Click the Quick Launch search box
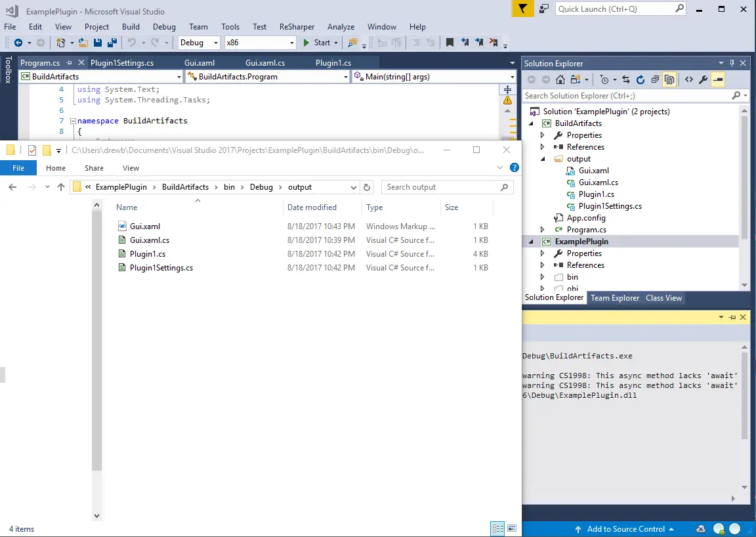The height and width of the screenshot is (537, 756). click(x=621, y=9)
